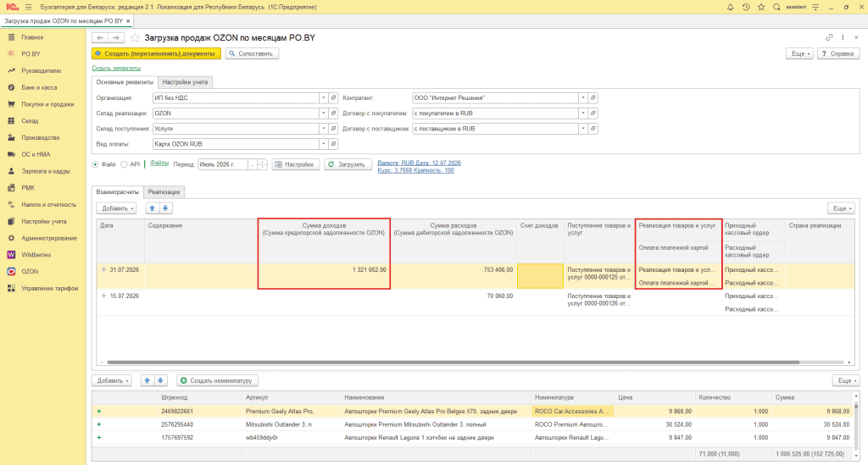This screenshot has height=465, width=868.
Task: Open PO.BY section in sidebar
Action: [x=31, y=53]
